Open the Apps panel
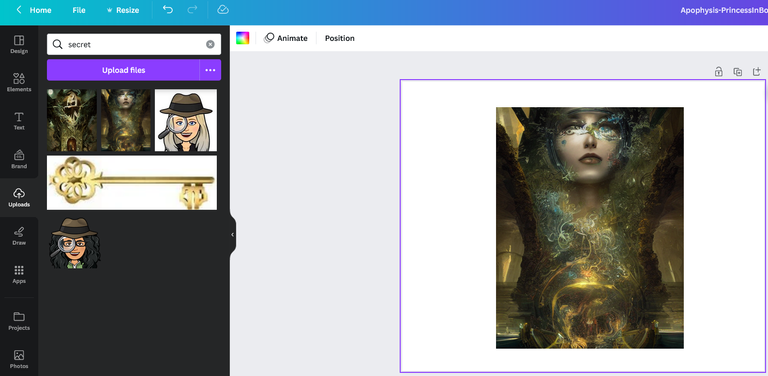Image resolution: width=768 pixels, height=376 pixels. coord(19,274)
